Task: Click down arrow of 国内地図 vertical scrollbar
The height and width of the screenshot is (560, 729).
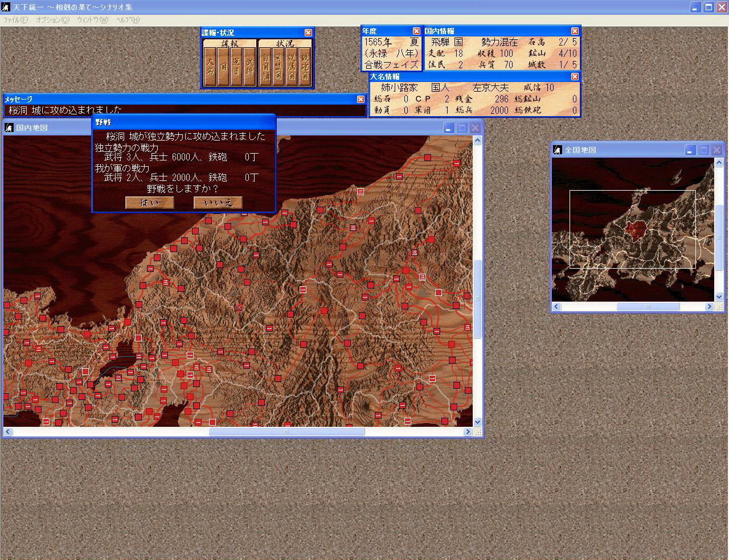Action: [477, 422]
